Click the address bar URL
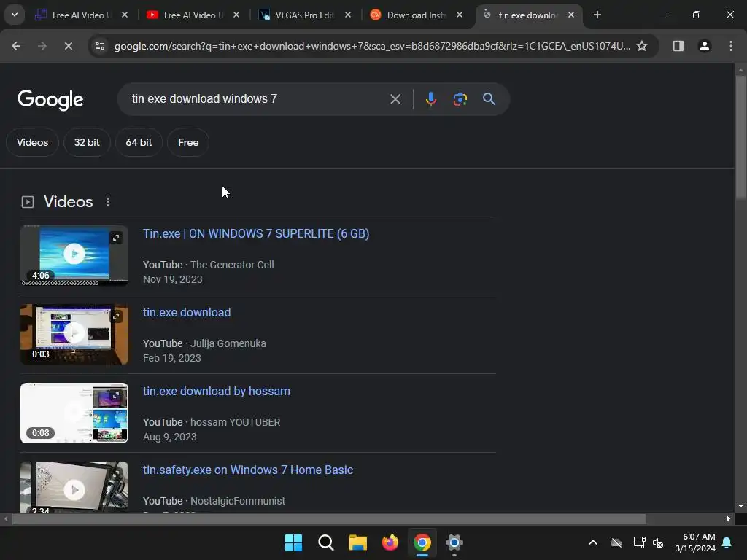 [x=372, y=46]
